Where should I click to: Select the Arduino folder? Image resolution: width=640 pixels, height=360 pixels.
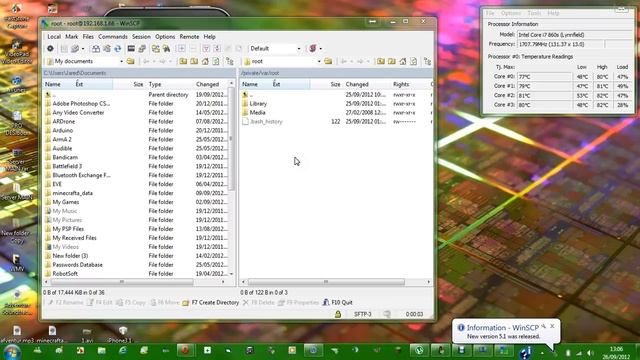[62, 130]
